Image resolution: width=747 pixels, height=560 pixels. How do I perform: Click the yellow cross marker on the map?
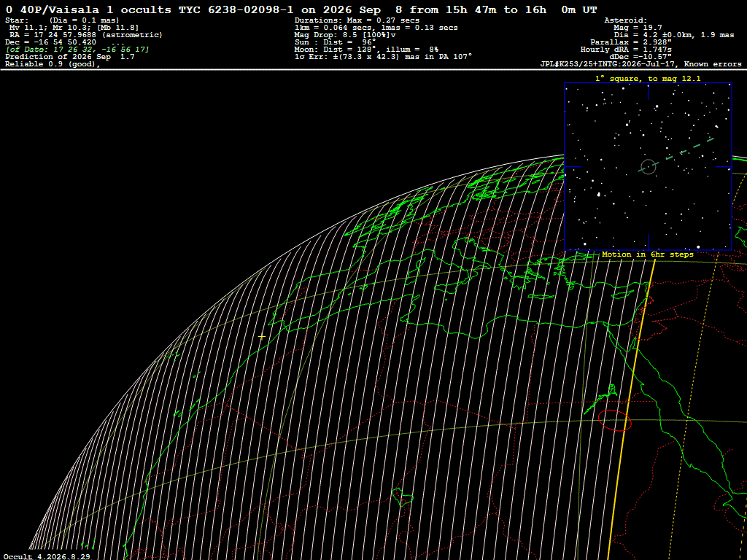[262, 337]
